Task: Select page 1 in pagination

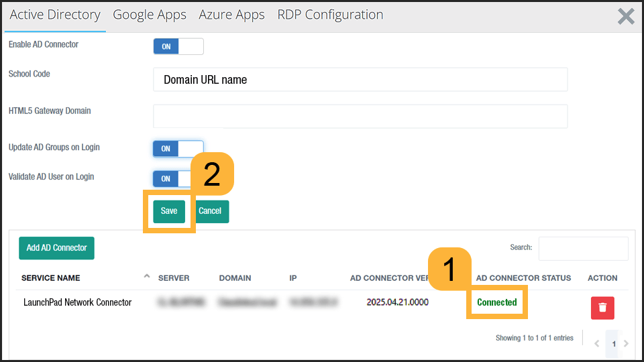Action: [614, 344]
